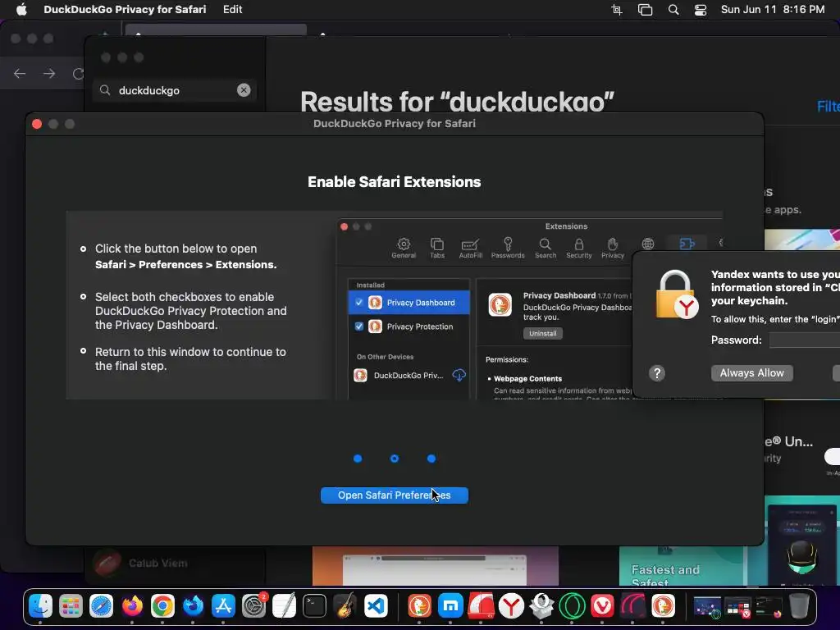Open DuckDuckGo icon beside Visual Studio Code
This screenshot has width=840, height=630.
(419, 606)
